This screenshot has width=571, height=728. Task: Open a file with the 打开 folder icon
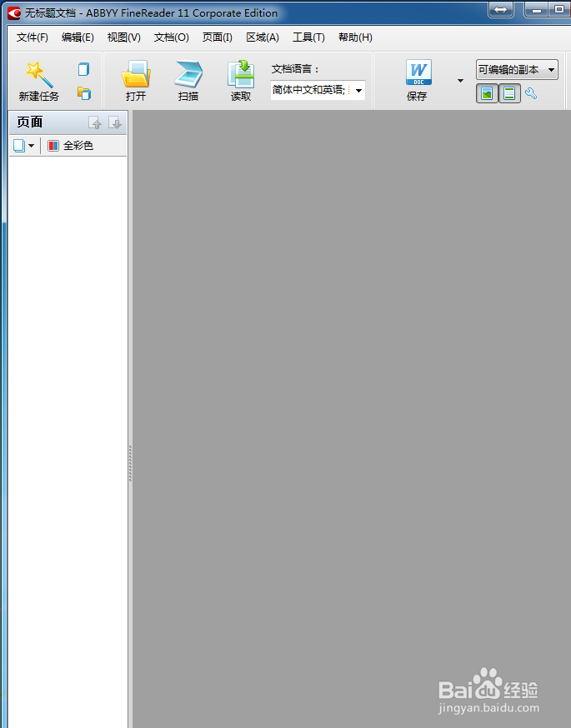pos(136,74)
